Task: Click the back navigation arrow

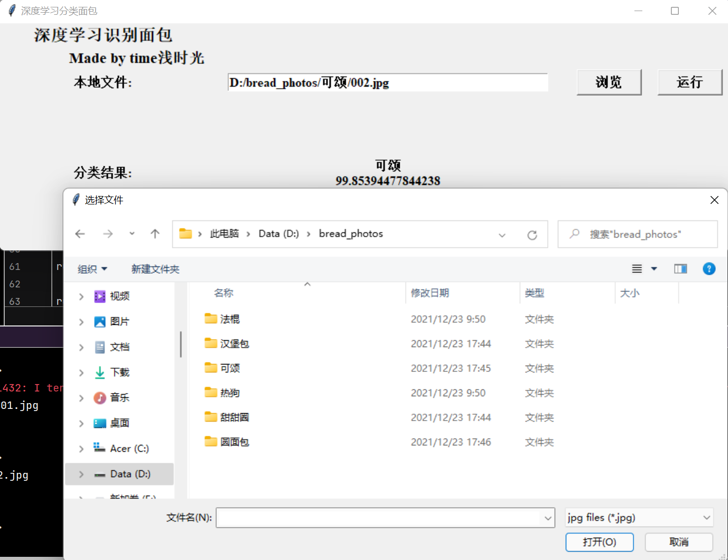Action: tap(80, 234)
